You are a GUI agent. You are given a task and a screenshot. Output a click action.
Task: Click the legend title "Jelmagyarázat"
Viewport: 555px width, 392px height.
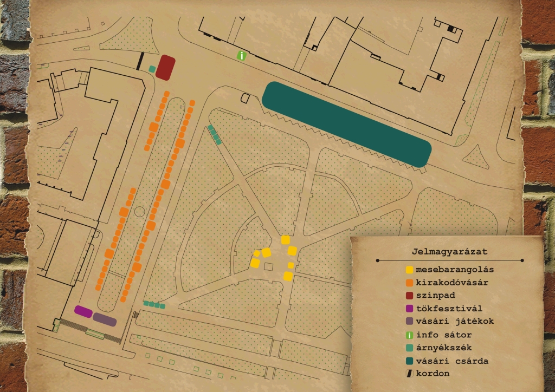pyautogui.click(x=449, y=252)
